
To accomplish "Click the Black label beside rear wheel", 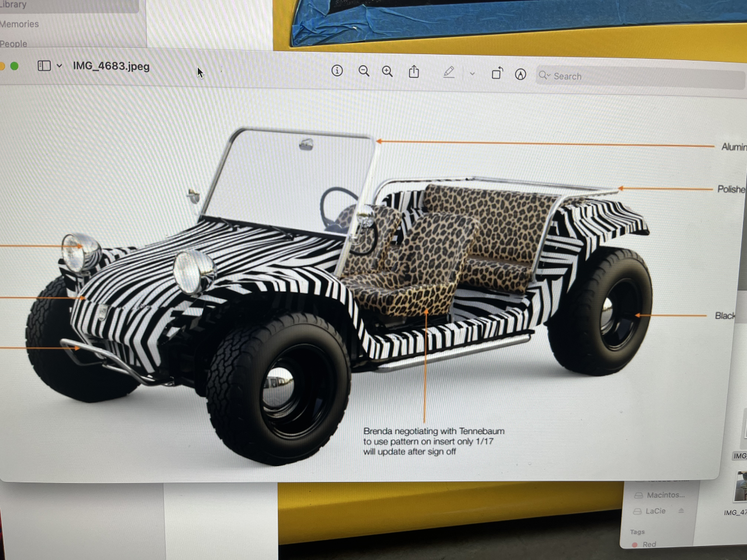I will 725,316.
